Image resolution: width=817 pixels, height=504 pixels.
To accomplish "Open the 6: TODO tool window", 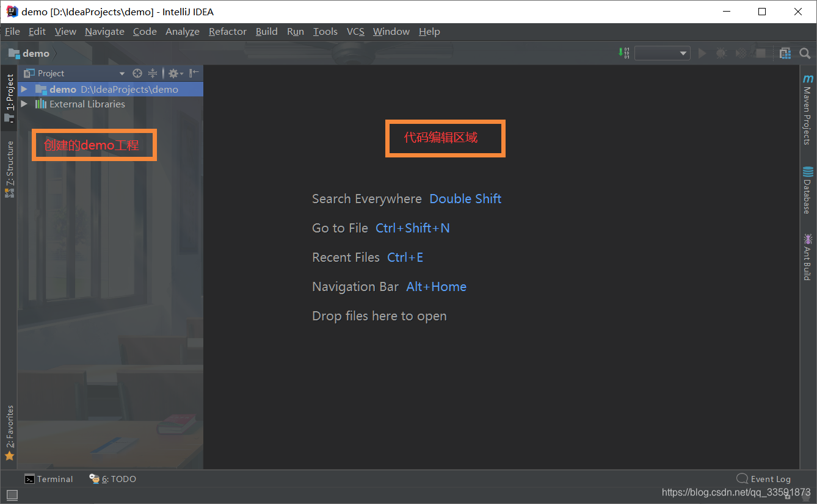I will click(x=113, y=479).
